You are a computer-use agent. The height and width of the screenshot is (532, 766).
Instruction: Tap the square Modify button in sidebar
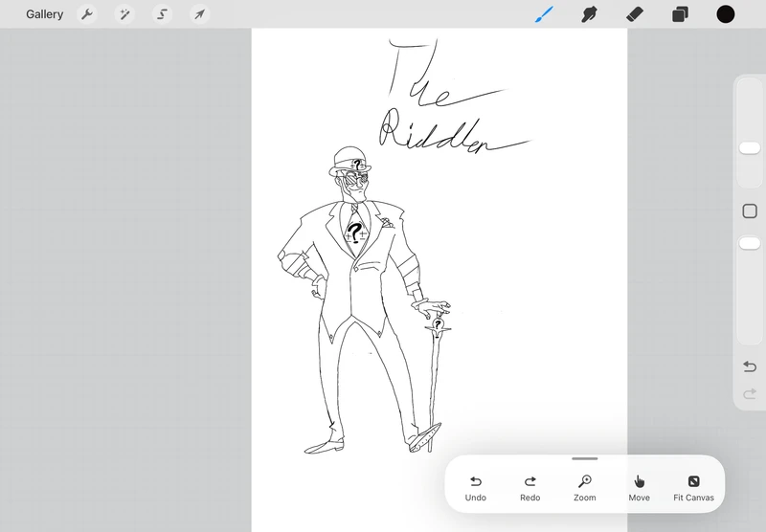750,211
